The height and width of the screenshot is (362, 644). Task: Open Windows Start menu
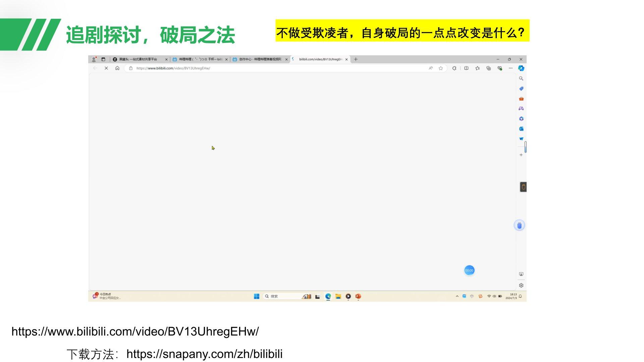click(x=257, y=296)
